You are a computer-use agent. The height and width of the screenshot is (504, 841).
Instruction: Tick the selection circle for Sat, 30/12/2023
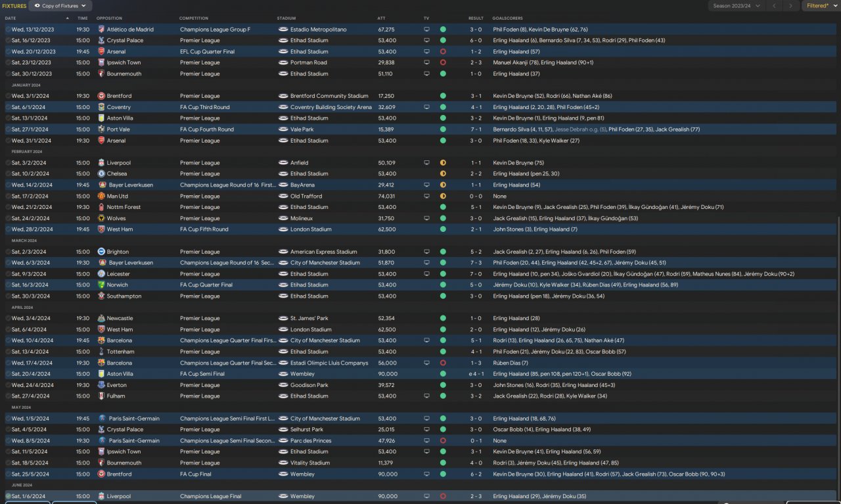[x=8, y=74]
